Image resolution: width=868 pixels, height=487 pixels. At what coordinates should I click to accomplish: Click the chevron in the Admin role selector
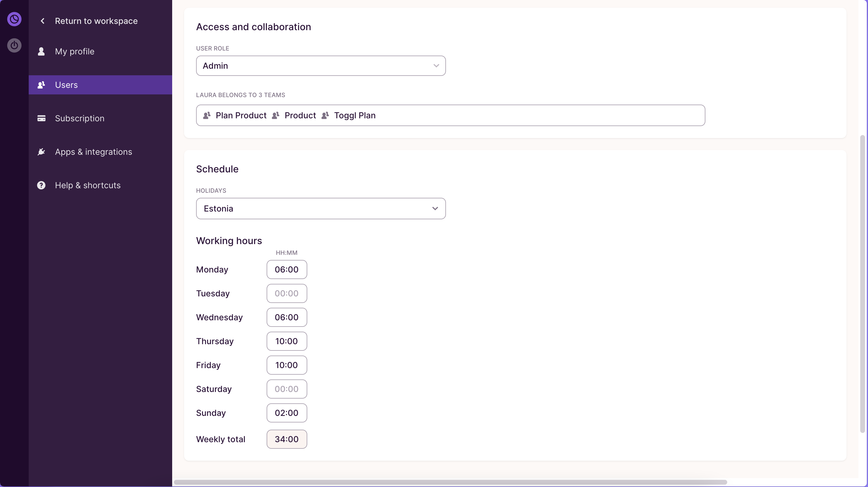click(436, 66)
